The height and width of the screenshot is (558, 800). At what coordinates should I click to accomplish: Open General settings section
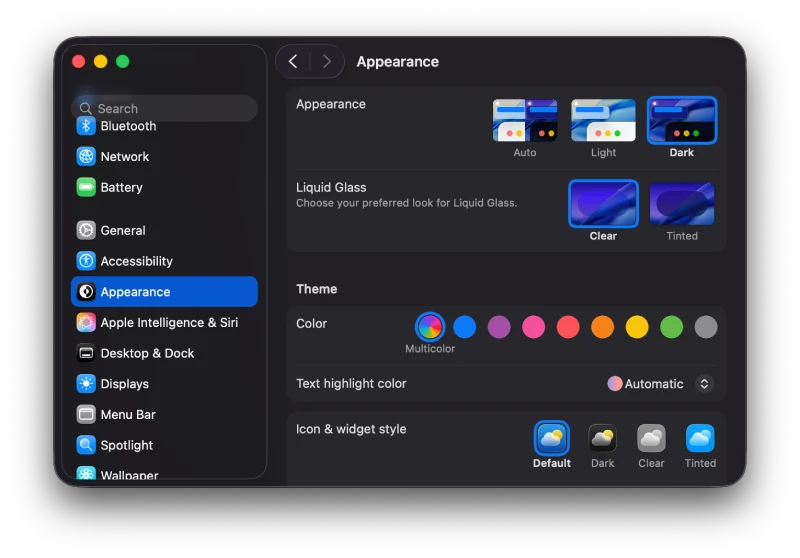tap(123, 231)
